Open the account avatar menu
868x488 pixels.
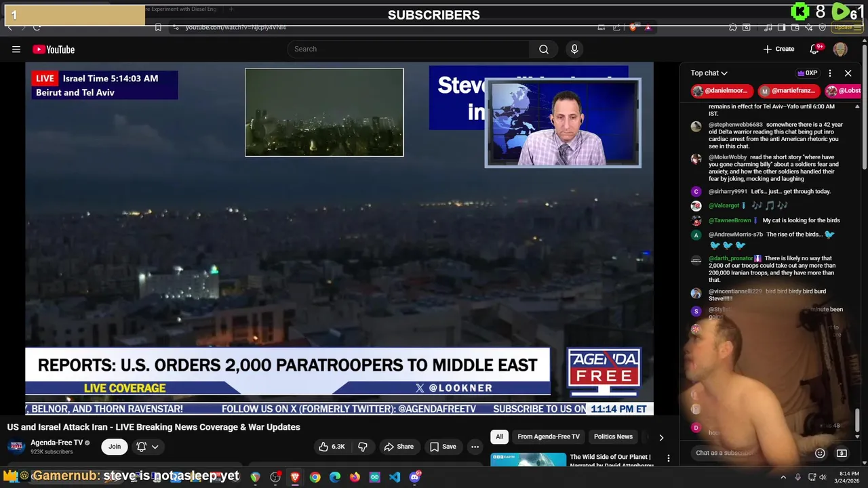(840, 49)
